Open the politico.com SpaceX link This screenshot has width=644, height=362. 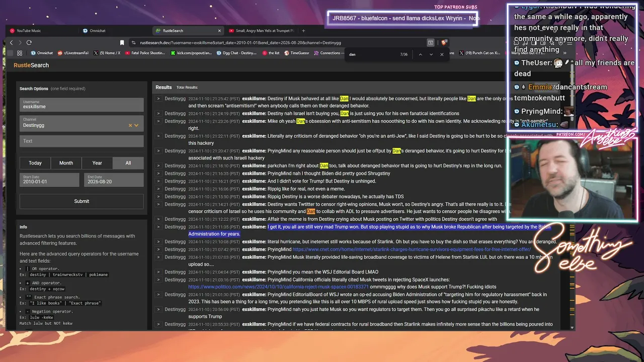tap(278, 287)
